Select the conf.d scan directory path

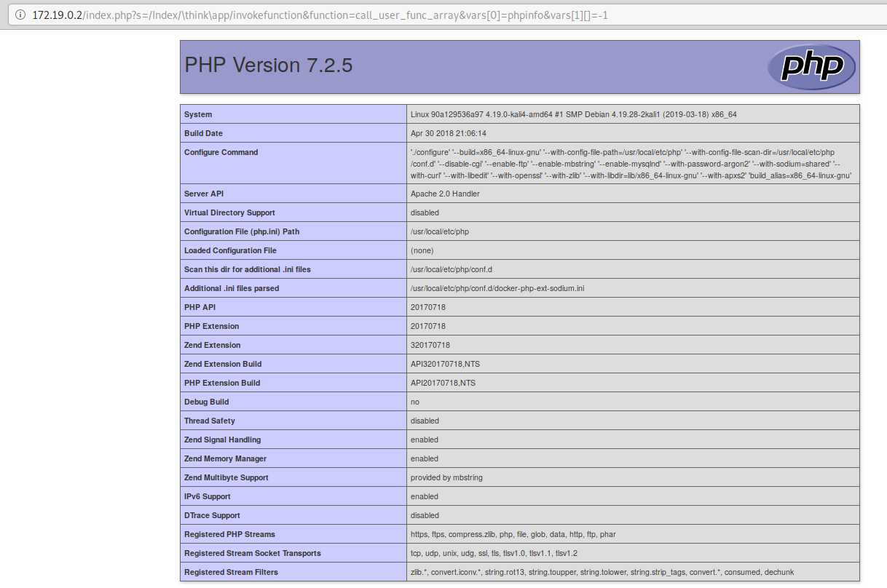[x=449, y=269]
